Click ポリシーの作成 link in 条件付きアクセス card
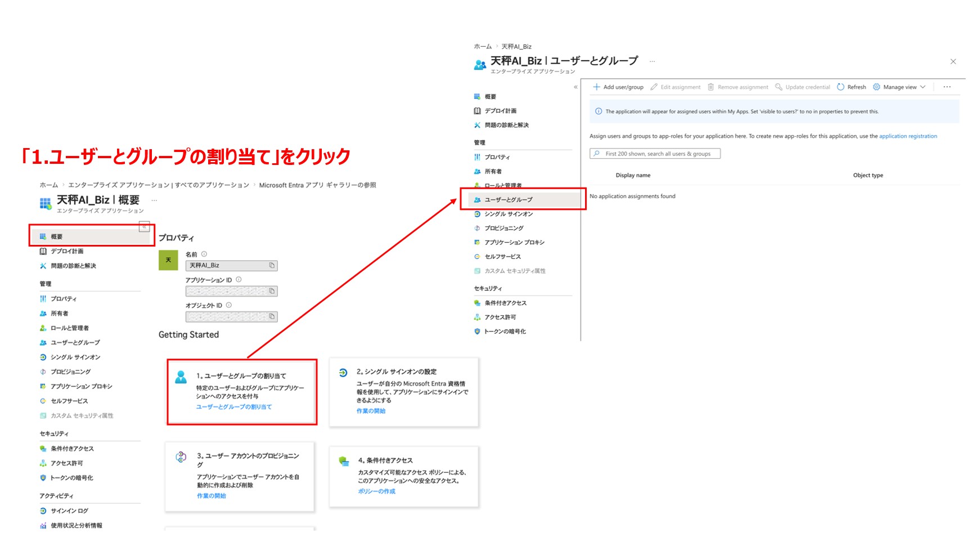This screenshot has height=550, width=980. [x=376, y=491]
